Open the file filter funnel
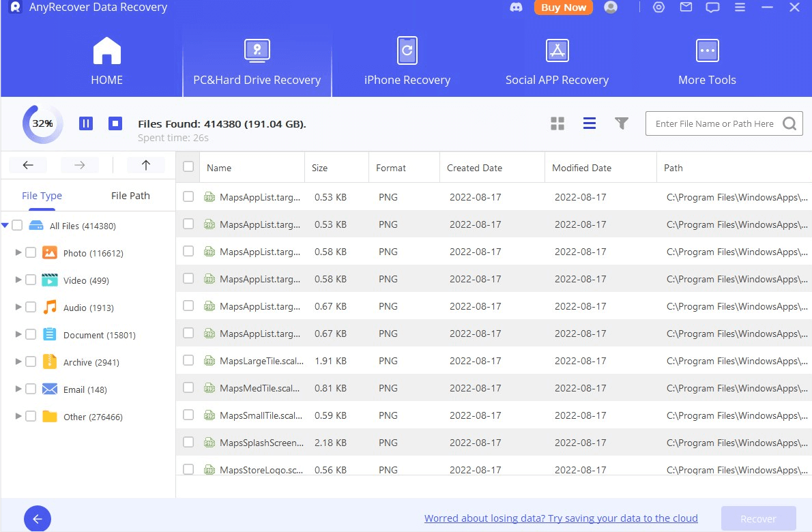 621,123
